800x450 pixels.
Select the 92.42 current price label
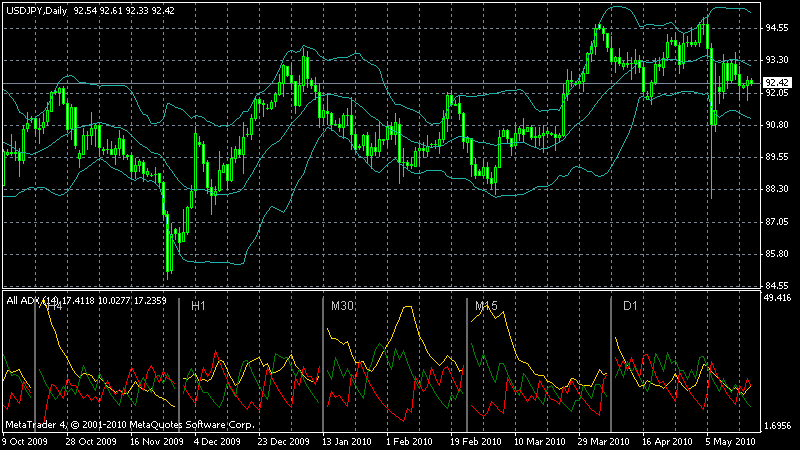(x=777, y=83)
